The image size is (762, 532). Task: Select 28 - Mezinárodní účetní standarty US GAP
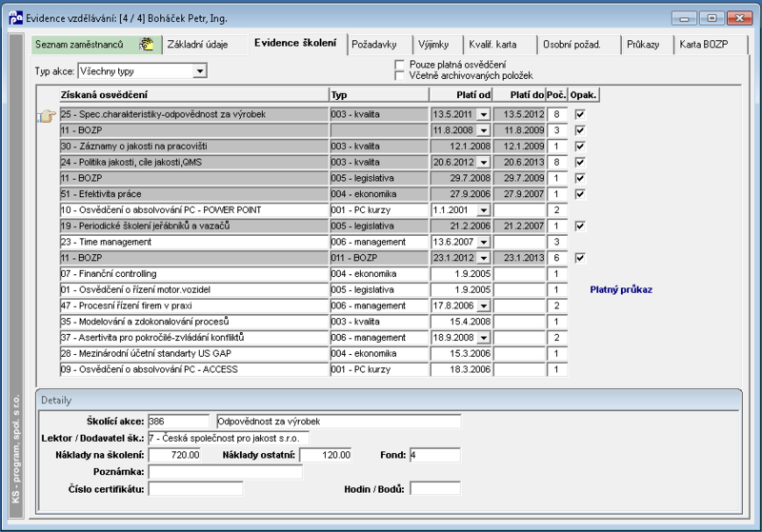point(194,354)
